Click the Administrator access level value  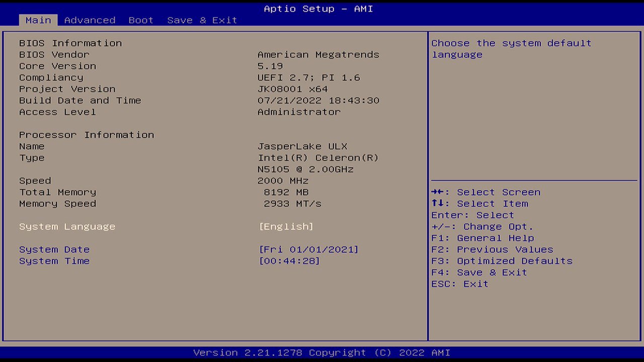299,112
